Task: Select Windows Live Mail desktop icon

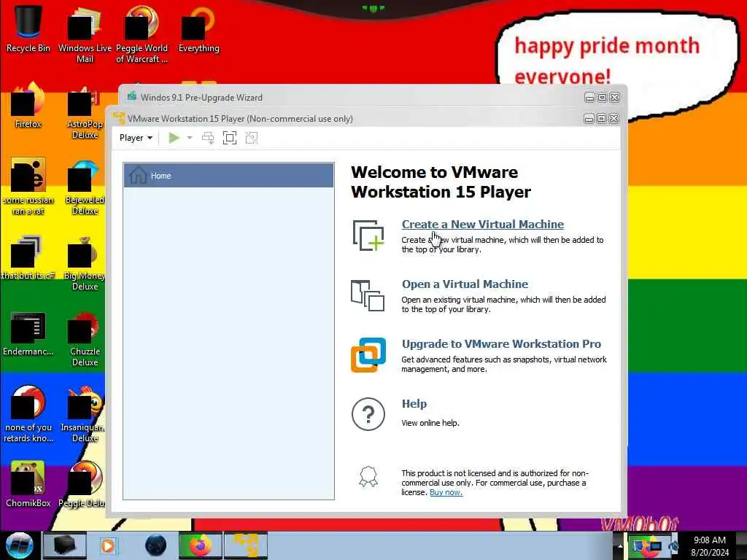Action: click(x=85, y=35)
